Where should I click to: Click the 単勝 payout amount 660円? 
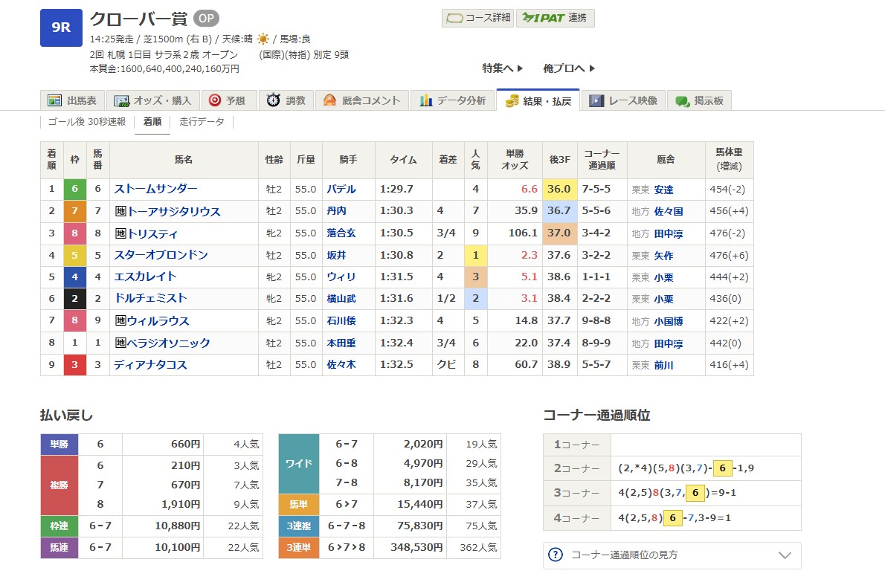(x=186, y=444)
